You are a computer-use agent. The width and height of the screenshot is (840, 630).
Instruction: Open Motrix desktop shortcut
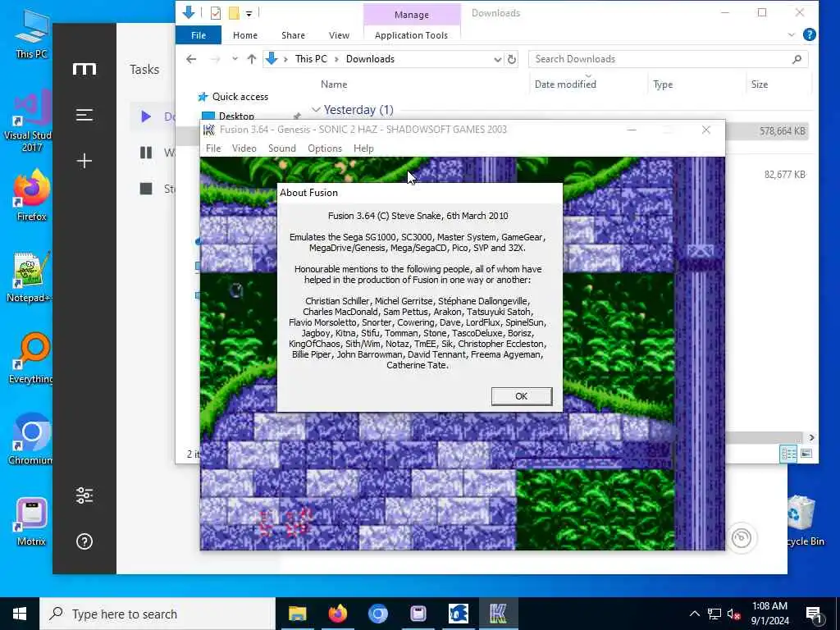(x=31, y=521)
